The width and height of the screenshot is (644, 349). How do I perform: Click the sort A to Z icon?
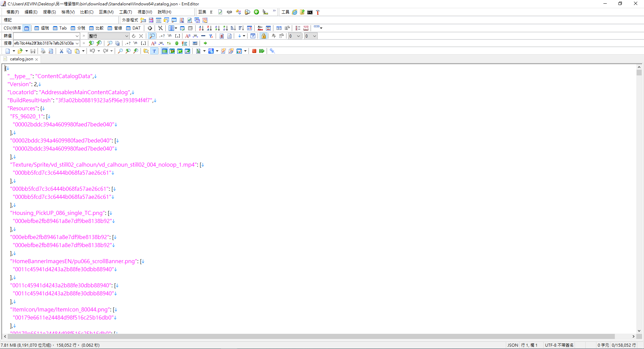(201, 28)
